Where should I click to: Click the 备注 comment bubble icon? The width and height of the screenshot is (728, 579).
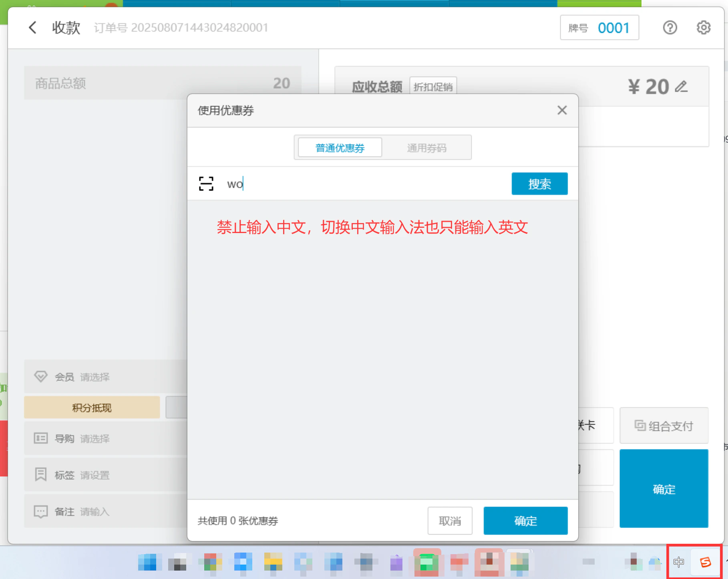click(x=41, y=512)
